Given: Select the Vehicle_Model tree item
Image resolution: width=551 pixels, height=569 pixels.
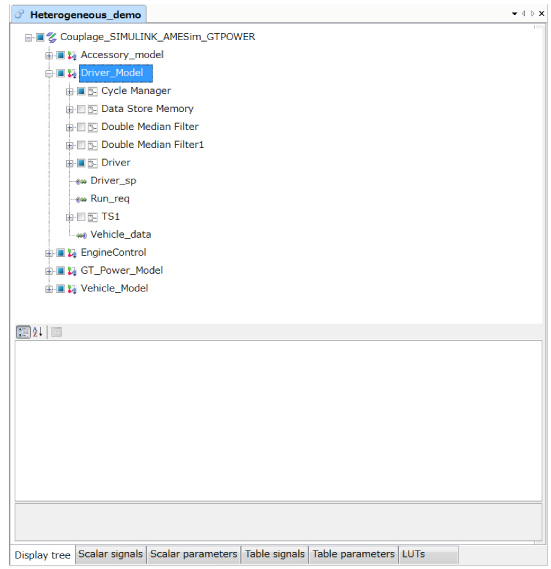Looking at the screenshot, I should click(114, 288).
